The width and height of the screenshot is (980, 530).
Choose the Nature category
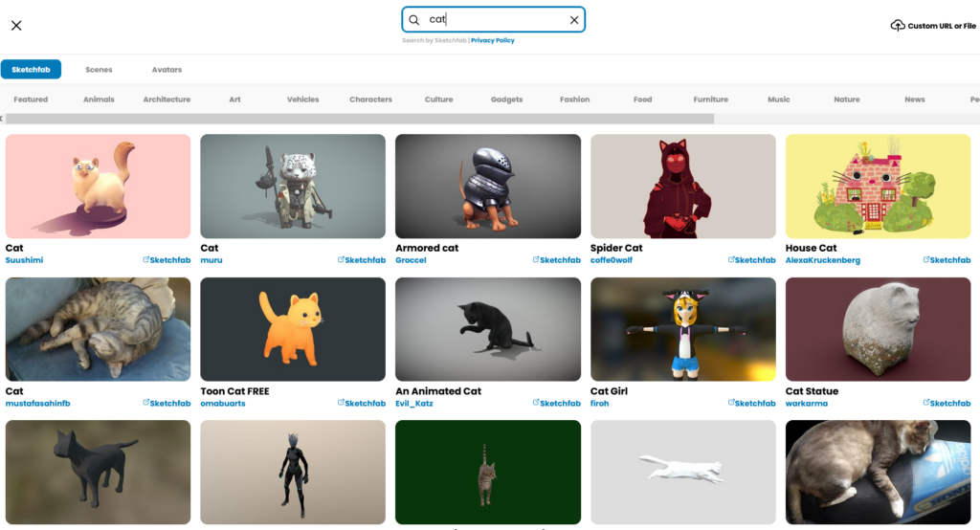coord(847,99)
